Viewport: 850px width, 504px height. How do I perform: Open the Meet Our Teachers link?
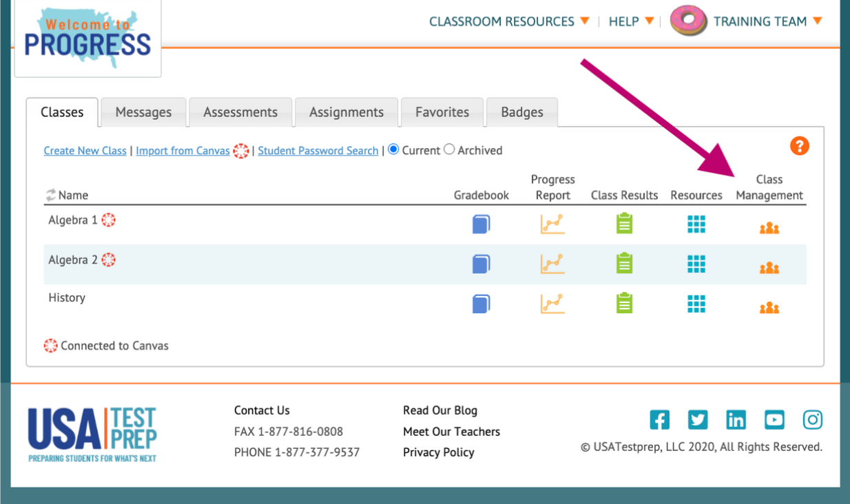(452, 432)
